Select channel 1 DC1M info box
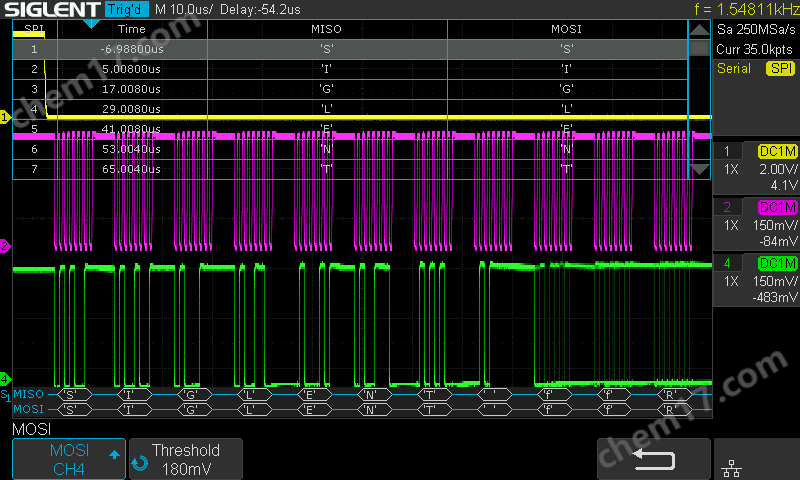Screen dimensions: 800x480 click(756, 168)
